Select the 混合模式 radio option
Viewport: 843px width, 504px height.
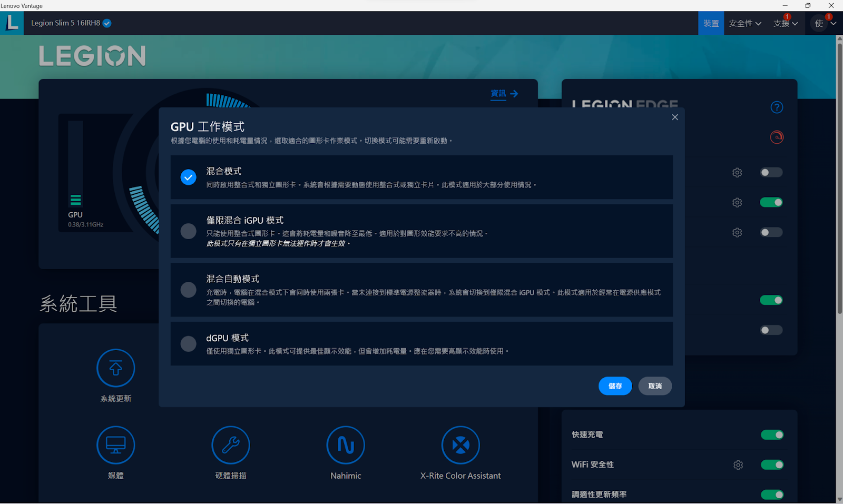188,177
